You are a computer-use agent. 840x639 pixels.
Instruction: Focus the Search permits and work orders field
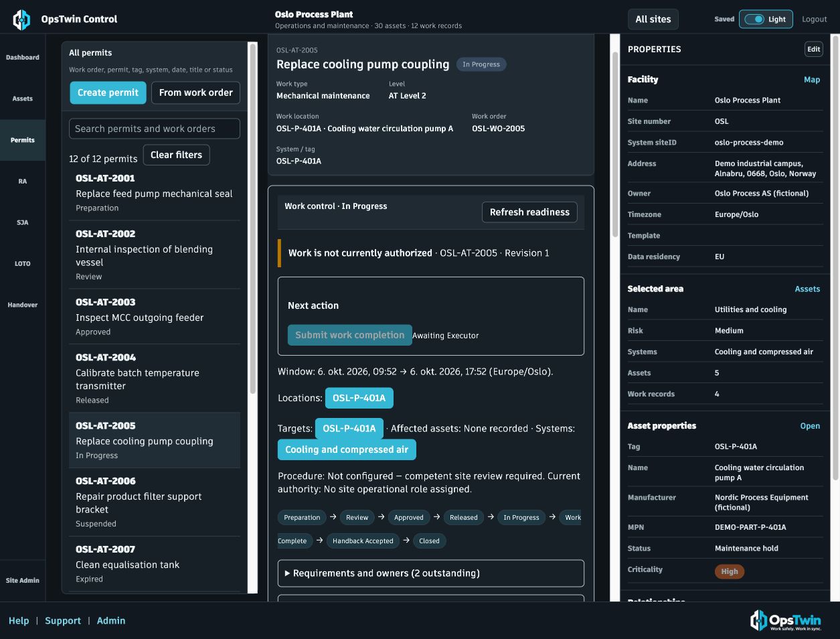coord(155,129)
